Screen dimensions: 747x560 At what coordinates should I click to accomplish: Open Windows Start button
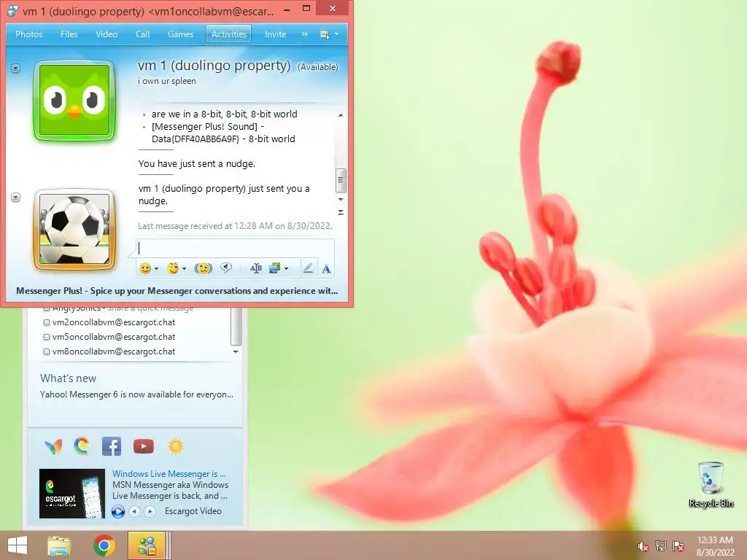coord(18,545)
